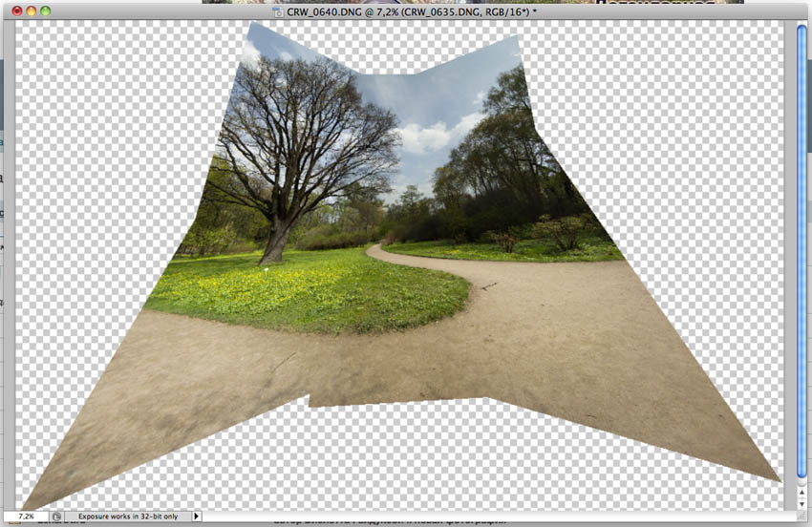812x527 pixels.
Task: Minimize the window with yellow button
Action: (31, 11)
